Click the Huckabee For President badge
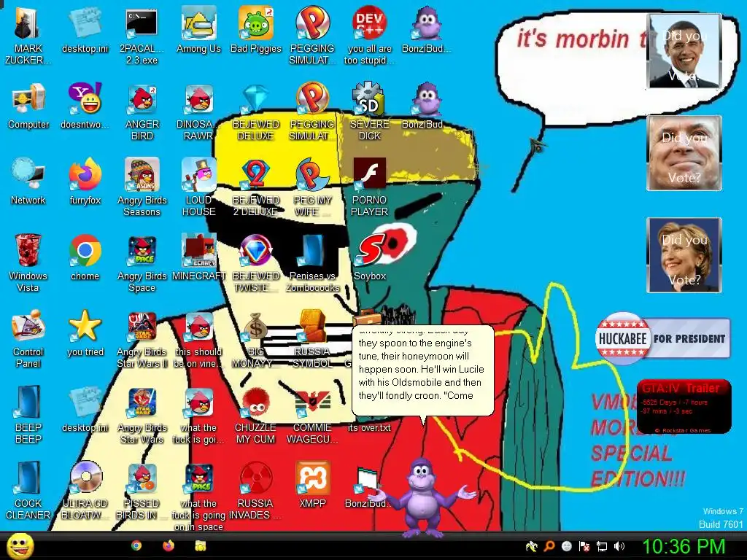Screen dimensions: 747x560 tap(662, 338)
